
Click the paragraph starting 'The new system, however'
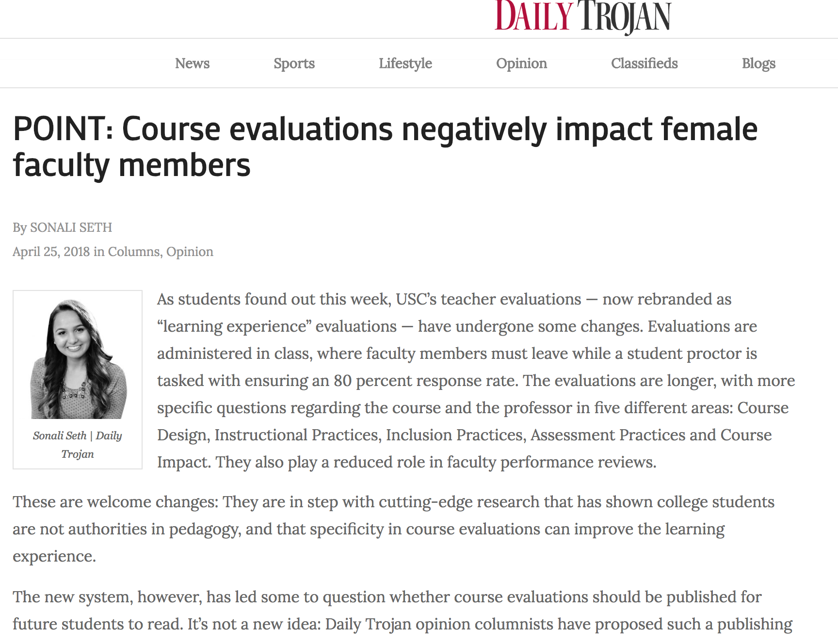pos(403,610)
